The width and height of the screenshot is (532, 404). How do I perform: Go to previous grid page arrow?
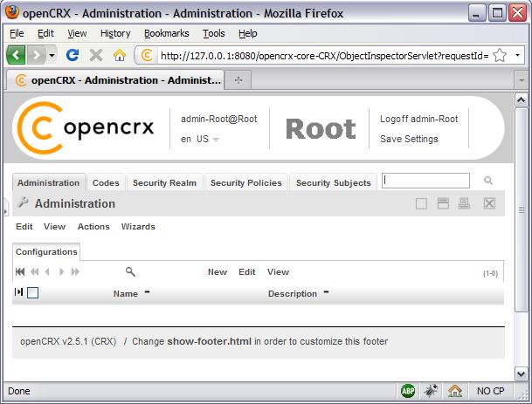pyautogui.click(x=47, y=272)
